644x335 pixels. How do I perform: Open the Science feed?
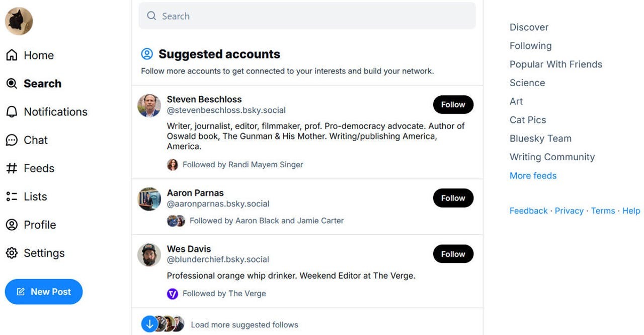527,83
